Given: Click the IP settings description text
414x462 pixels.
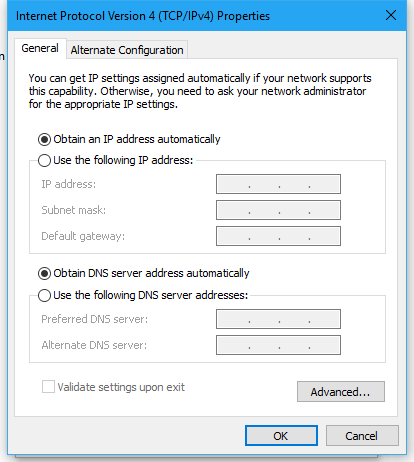Looking at the screenshot, I should (x=200, y=91).
